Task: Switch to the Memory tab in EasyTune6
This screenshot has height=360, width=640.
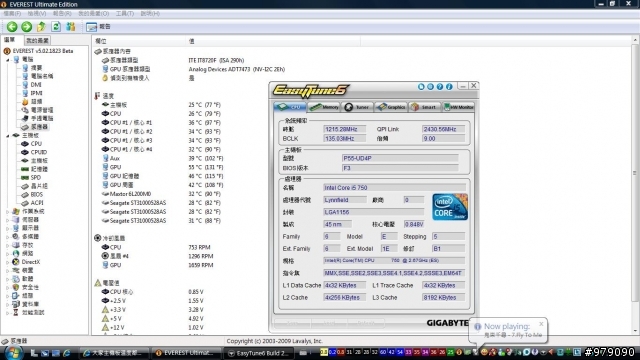Action: [324, 107]
